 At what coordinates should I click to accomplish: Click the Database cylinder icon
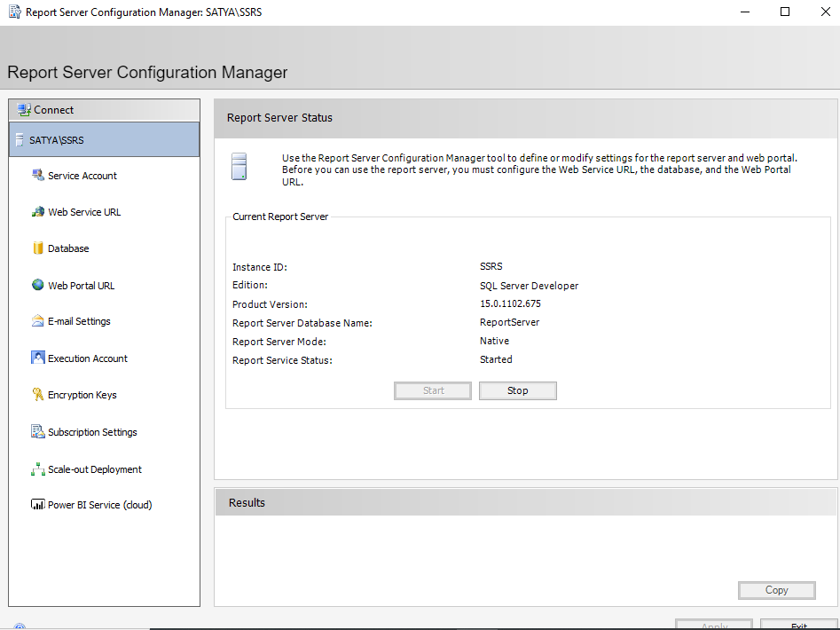(38, 248)
